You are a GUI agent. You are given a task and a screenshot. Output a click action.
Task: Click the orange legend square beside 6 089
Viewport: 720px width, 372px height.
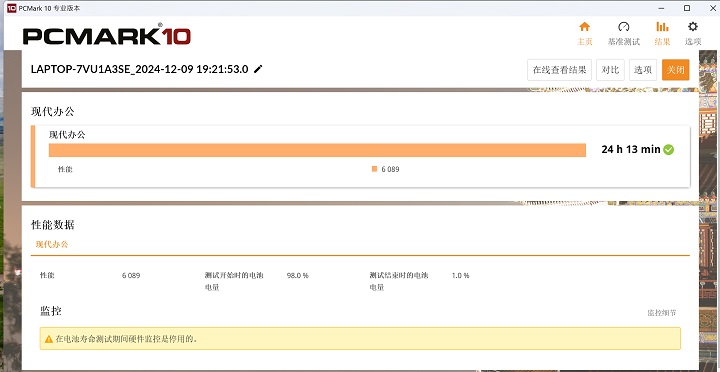(x=374, y=169)
